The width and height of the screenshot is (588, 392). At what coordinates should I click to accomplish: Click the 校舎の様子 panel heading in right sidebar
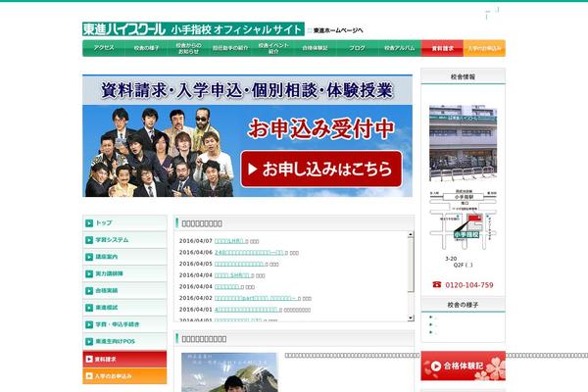click(464, 305)
